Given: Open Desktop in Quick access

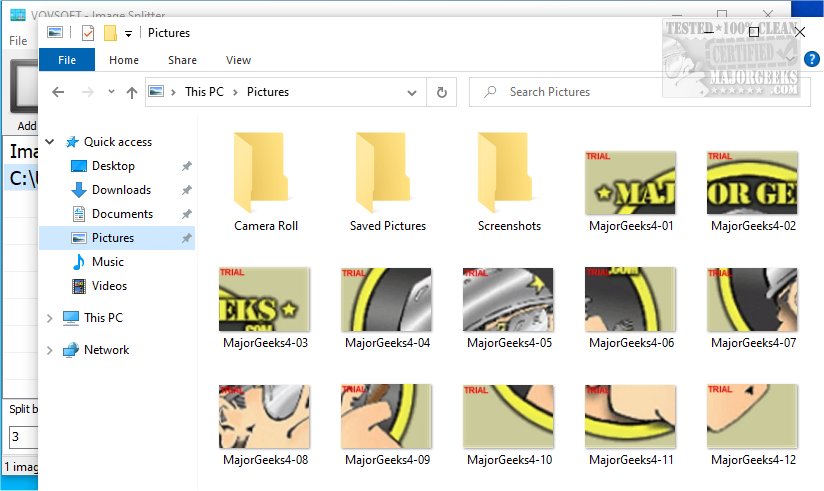Looking at the screenshot, I should pyautogui.click(x=113, y=166).
